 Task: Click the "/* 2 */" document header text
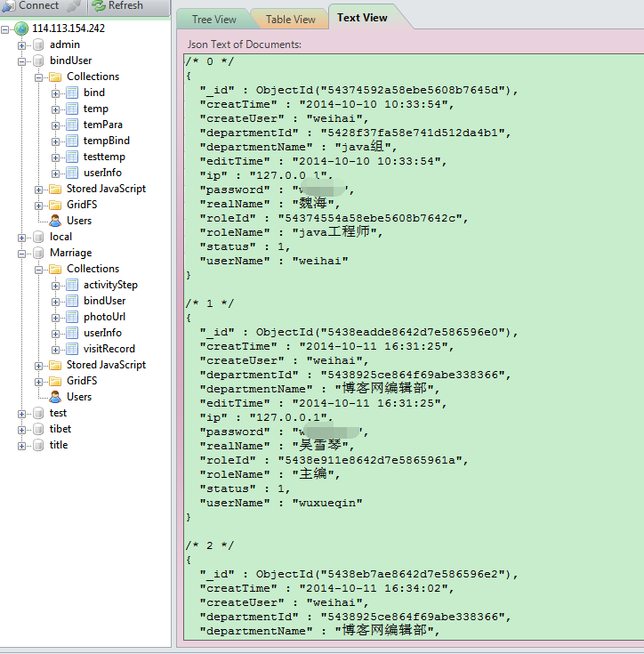(x=210, y=545)
